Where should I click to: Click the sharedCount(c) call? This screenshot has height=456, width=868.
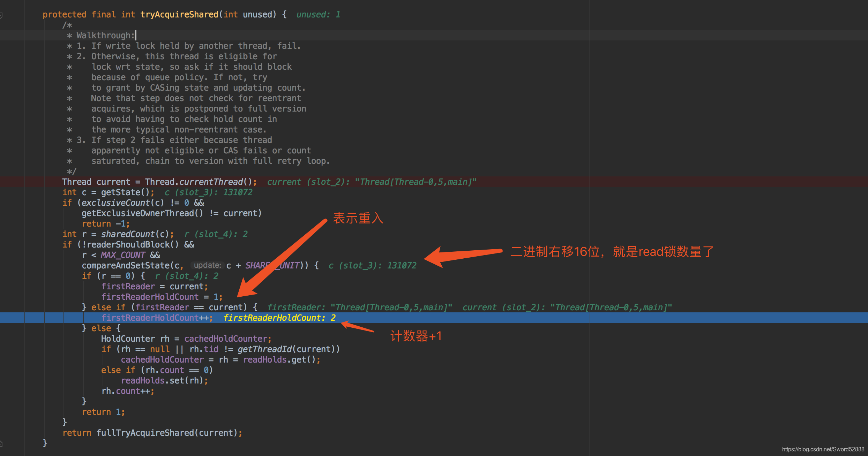pos(135,234)
